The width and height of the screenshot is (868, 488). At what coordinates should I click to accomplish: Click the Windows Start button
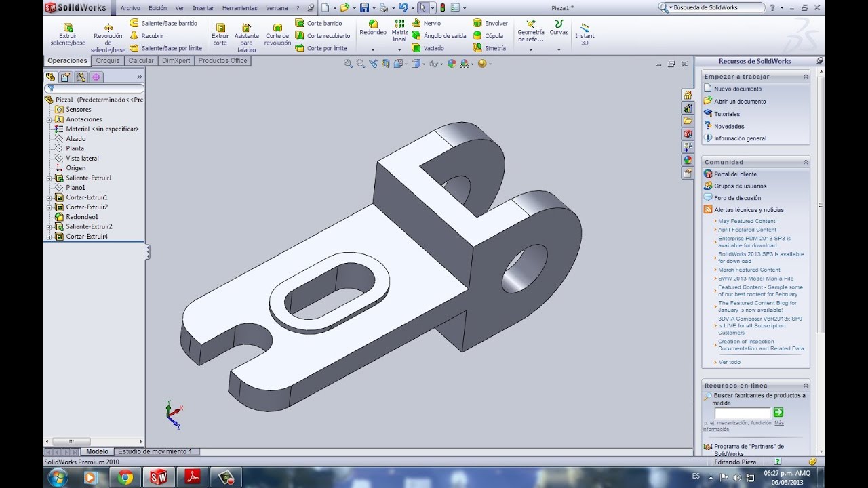pyautogui.click(x=58, y=477)
